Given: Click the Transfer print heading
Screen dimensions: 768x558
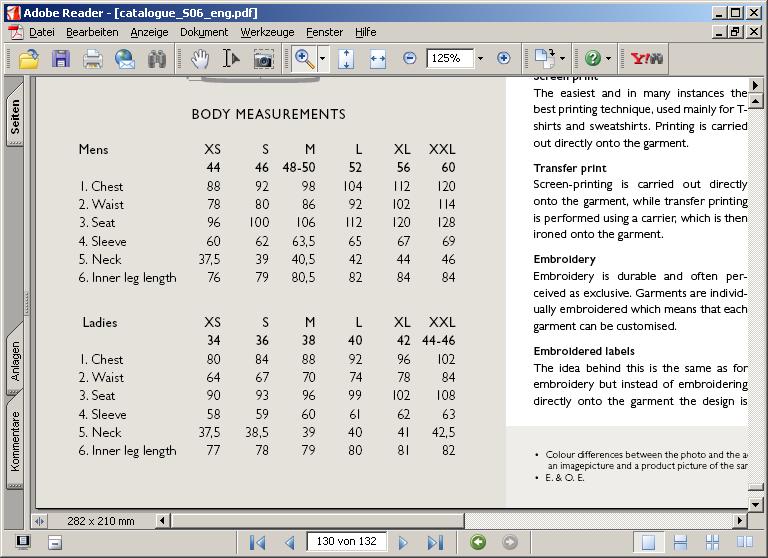Looking at the screenshot, I should [570, 169].
